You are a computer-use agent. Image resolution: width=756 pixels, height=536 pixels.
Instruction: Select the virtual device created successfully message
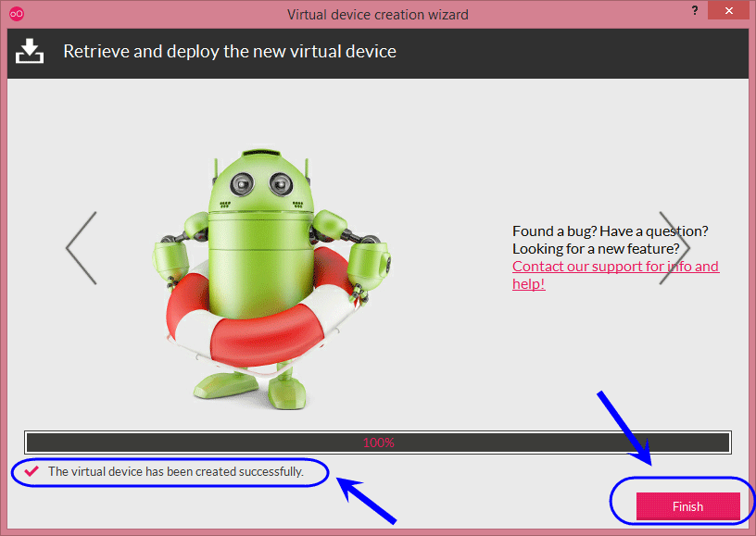[x=175, y=471]
